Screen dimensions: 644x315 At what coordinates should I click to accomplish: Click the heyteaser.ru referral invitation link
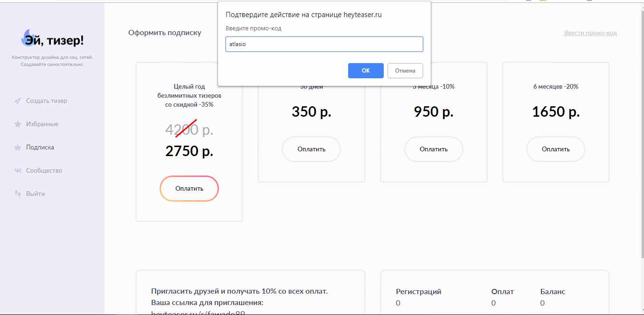(x=198, y=313)
